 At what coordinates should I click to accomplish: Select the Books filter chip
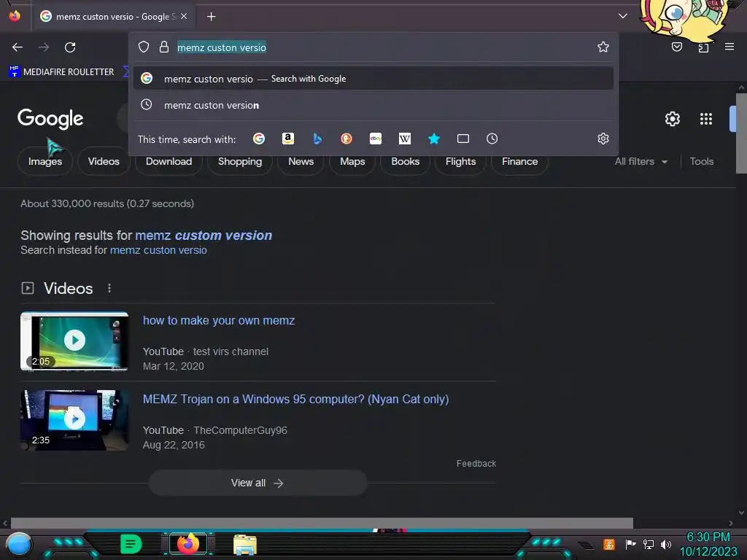pos(406,161)
